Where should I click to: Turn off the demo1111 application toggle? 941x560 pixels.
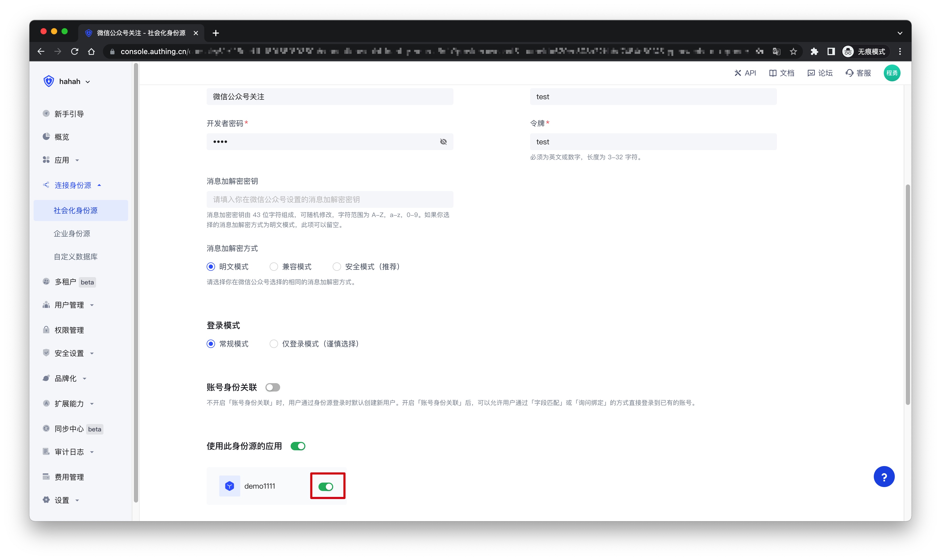pyautogui.click(x=326, y=487)
